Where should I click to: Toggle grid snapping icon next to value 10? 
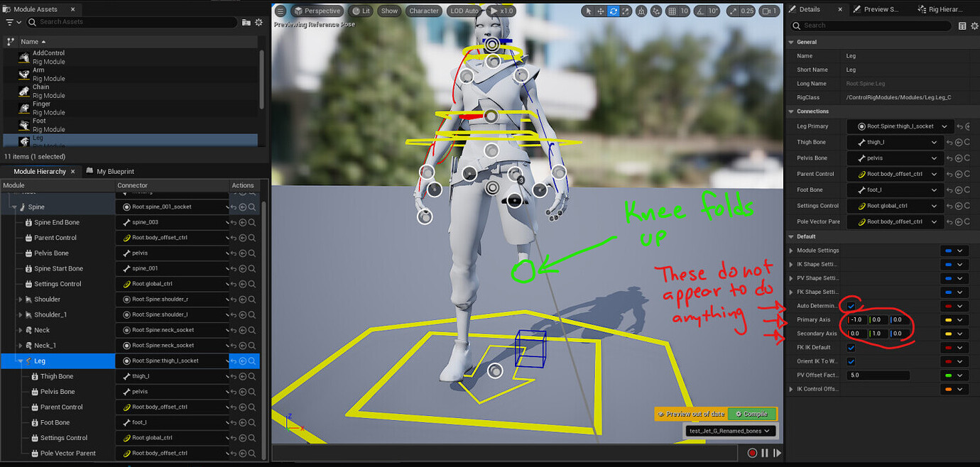click(x=673, y=11)
